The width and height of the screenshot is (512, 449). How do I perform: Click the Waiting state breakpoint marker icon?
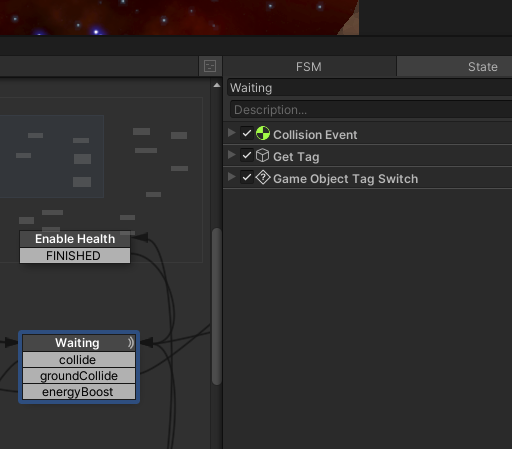pos(130,343)
